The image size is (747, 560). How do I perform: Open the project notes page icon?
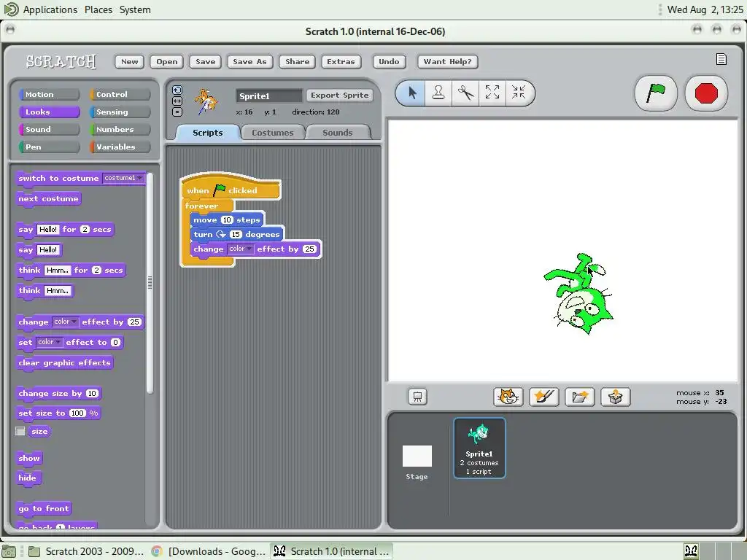pos(721,59)
